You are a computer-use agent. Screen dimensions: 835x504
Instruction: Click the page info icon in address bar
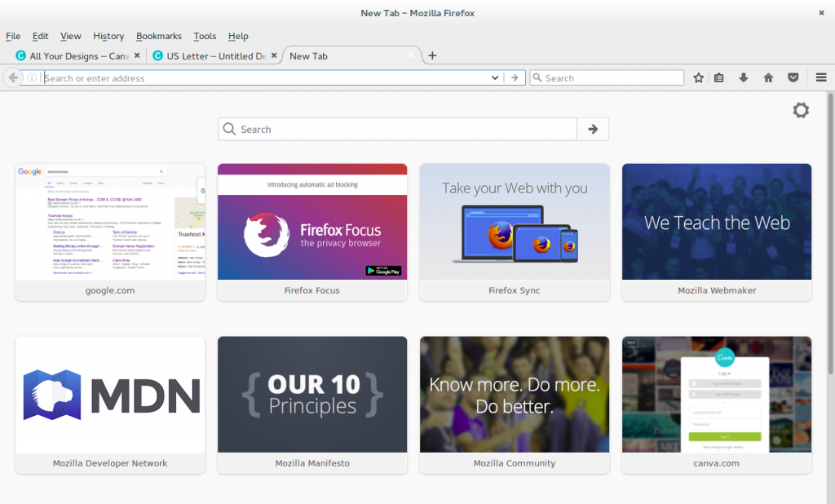(31, 77)
